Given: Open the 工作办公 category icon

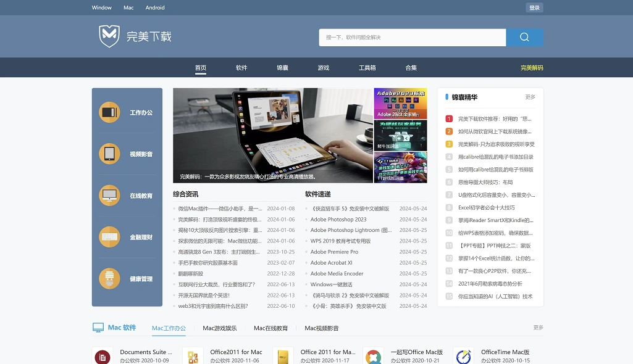Looking at the screenshot, I should 109,112.
